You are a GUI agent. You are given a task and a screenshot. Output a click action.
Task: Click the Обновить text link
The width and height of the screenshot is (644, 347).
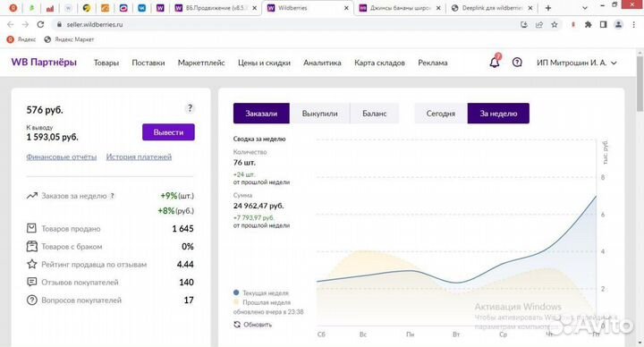click(258, 325)
